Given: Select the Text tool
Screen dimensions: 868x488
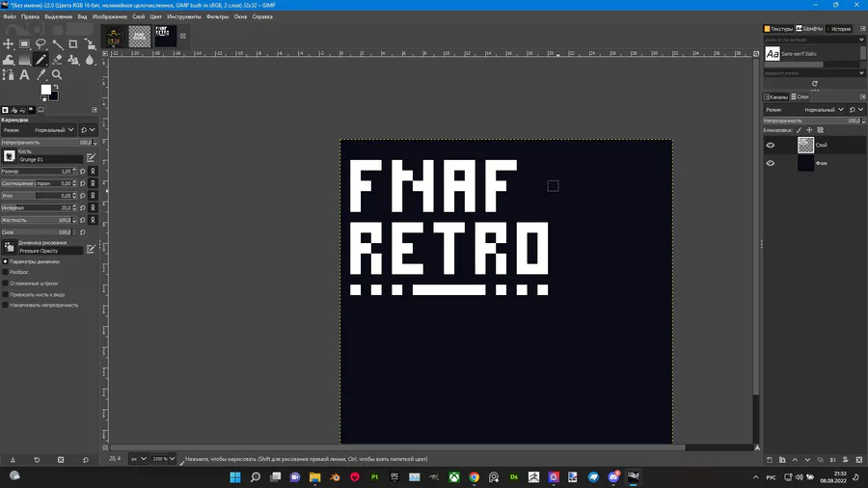Looking at the screenshot, I should (24, 74).
